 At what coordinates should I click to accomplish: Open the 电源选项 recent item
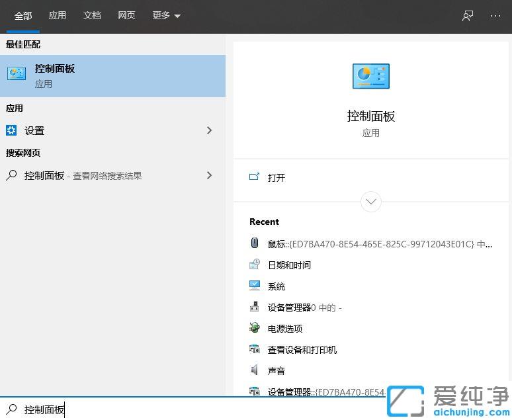(x=284, y=329)
